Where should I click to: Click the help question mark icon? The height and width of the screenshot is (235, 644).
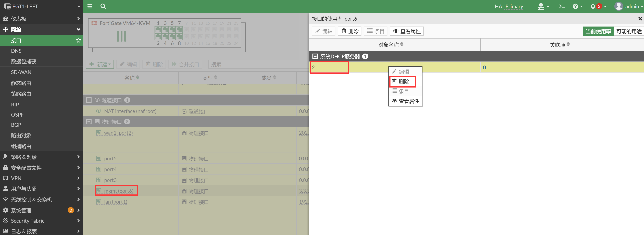[575, 6]
